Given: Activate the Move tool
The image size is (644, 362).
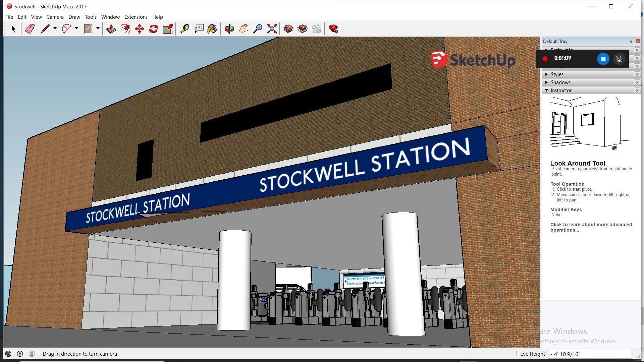Looking at the screenshot, I should click(140, 29).
